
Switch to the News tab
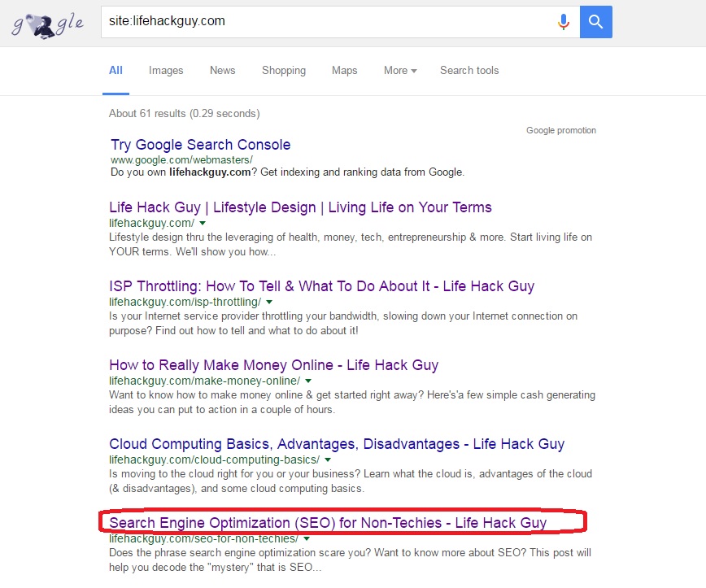pos(222,70)
